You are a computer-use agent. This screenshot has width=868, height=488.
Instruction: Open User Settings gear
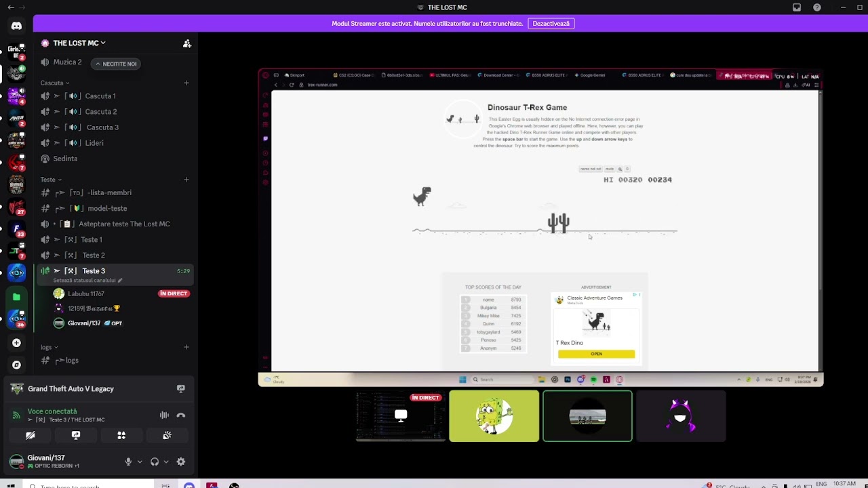pos(181,462)
